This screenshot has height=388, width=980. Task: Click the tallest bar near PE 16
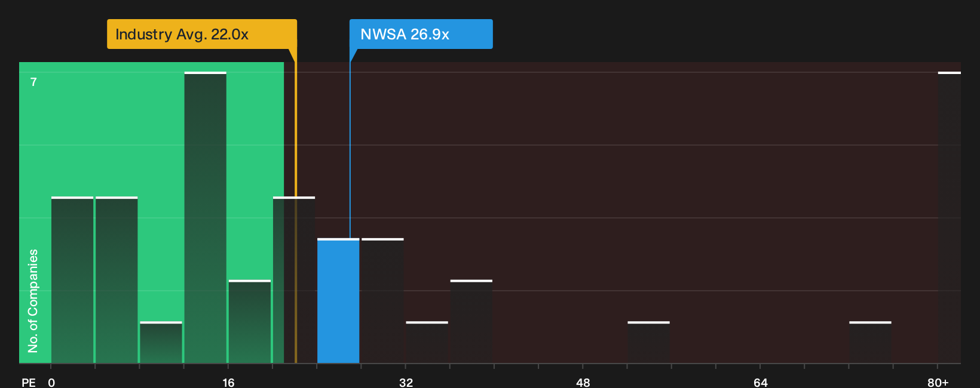[206, 217]
